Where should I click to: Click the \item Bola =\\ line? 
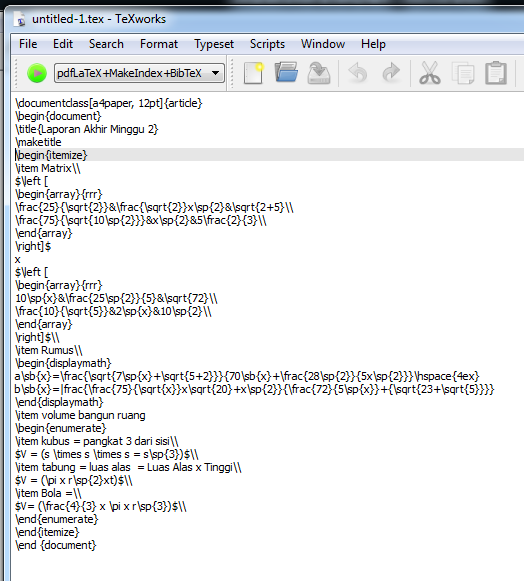click(48, 493)
